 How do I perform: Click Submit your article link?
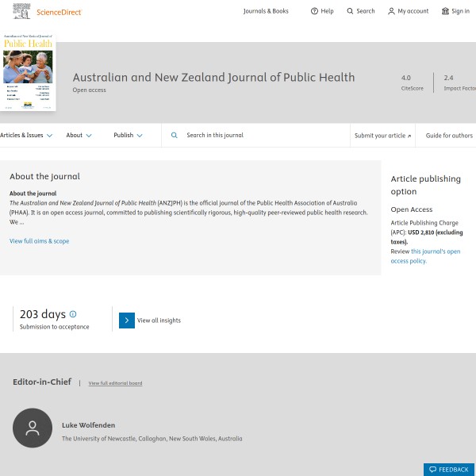point(382,136)
